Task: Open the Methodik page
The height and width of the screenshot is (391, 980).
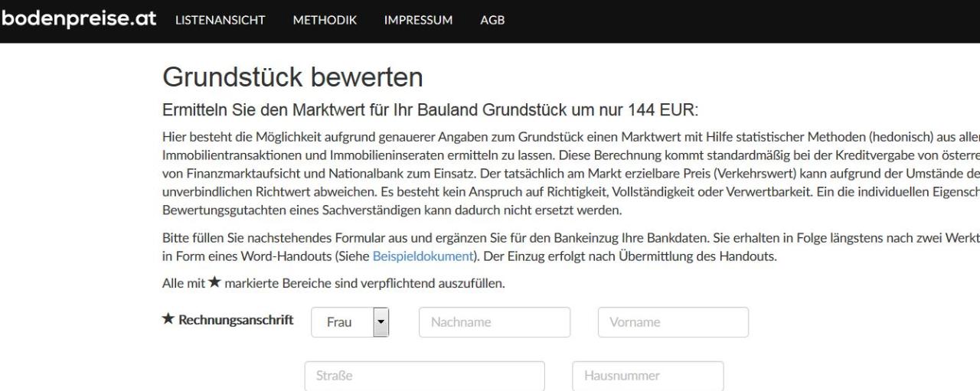Action: click(x=325, y=21)
